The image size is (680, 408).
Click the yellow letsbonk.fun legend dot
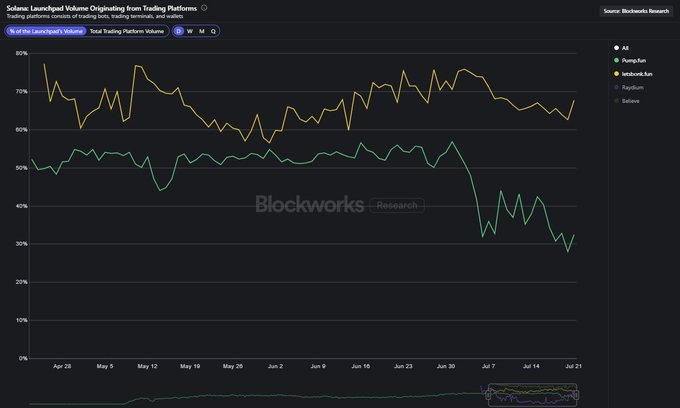click(615, 74)
